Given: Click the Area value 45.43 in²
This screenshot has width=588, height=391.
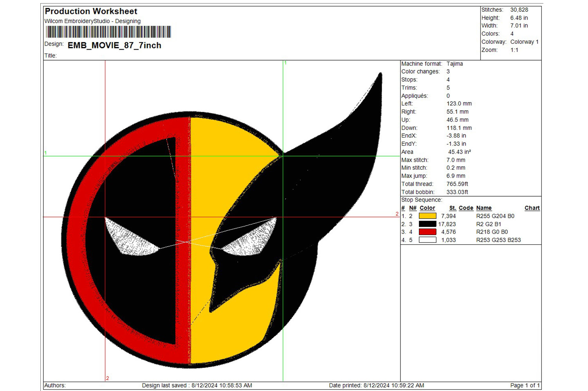Looking at the screenshot, I should tap(460, 152).
